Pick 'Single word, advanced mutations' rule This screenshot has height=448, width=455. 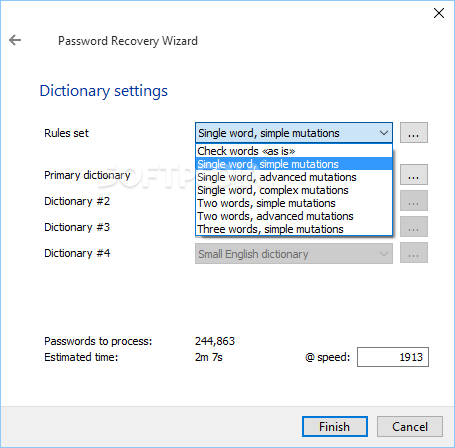[x=294, y=177]
